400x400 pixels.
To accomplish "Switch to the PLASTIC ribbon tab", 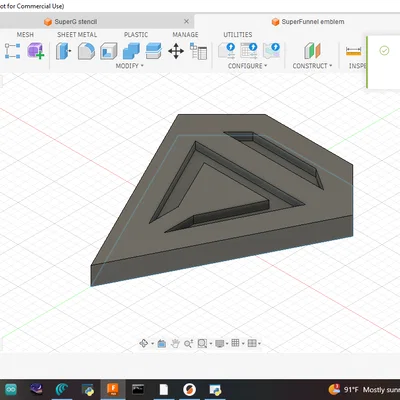I will (x=136, y=35).
